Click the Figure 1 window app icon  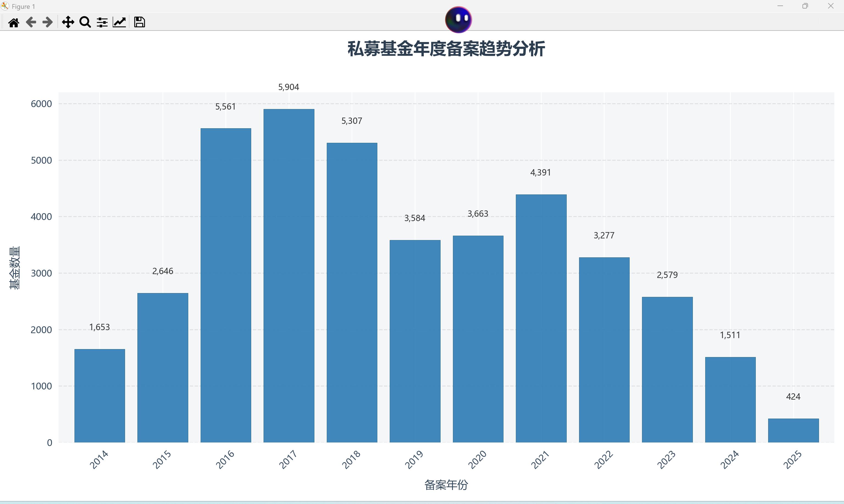click(5, 6)
